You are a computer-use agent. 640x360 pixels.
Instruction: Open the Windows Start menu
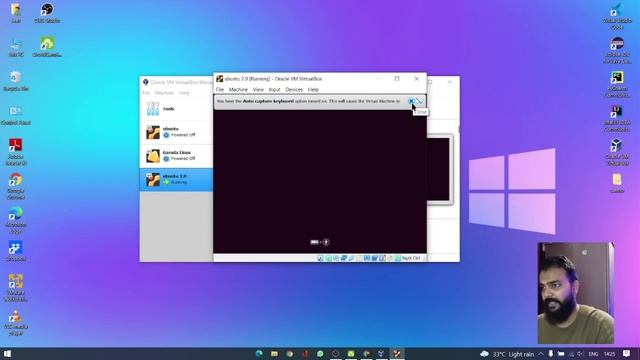(x=7, y=353)
